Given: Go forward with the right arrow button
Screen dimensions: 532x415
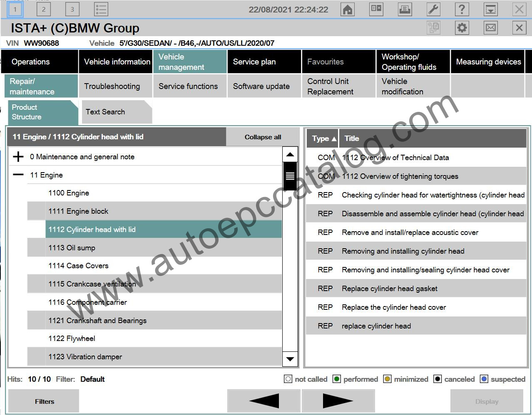Looking at the screenshot, I should pyautogui.click(x=338, y=401).
